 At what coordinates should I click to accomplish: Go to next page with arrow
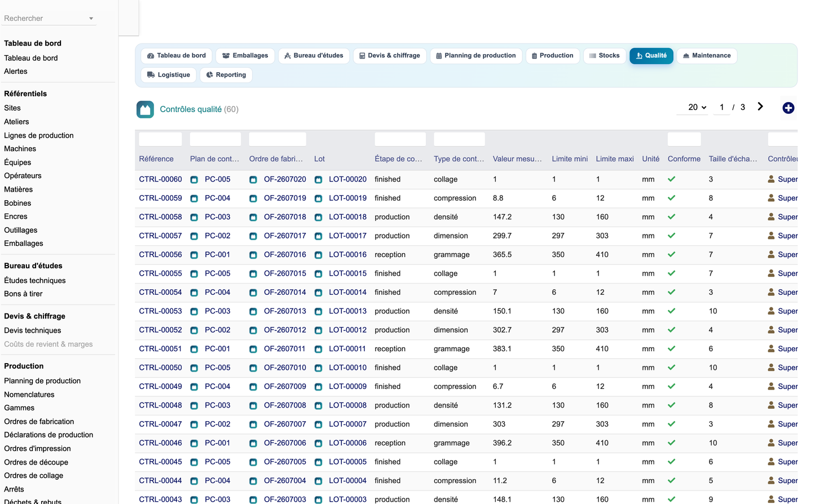760,107
